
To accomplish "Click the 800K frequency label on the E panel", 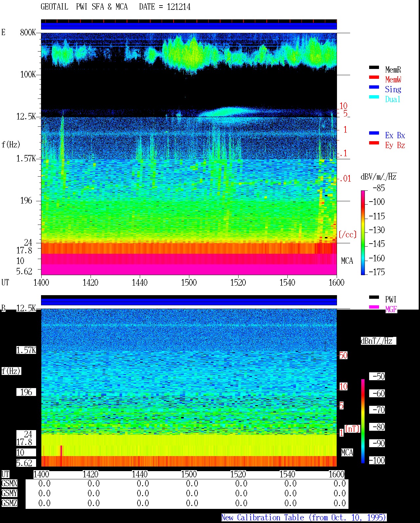I will (28, 32).
